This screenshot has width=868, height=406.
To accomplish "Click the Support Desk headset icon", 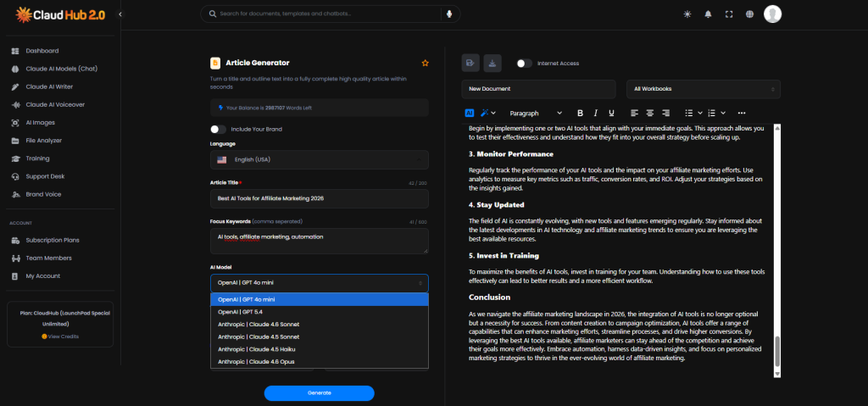I will (15, 176).
